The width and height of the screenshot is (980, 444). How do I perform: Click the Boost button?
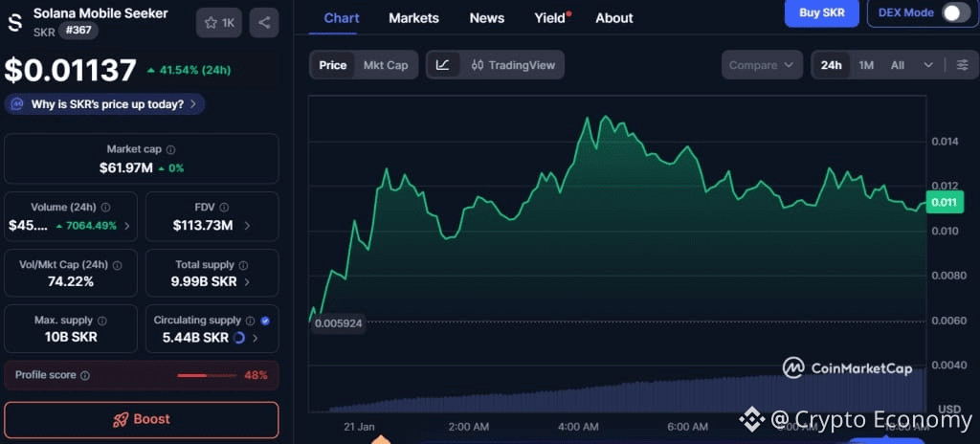pyautogui.click(x=142, y=420)
